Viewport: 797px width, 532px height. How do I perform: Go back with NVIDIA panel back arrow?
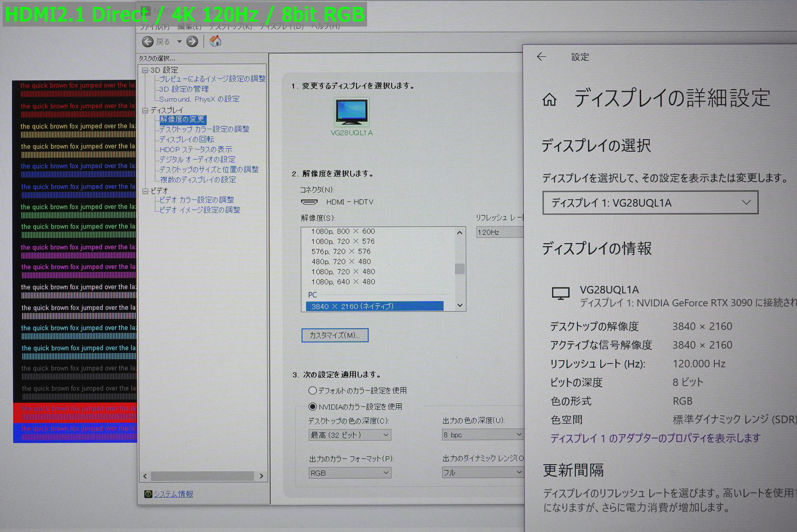point(148,42)
